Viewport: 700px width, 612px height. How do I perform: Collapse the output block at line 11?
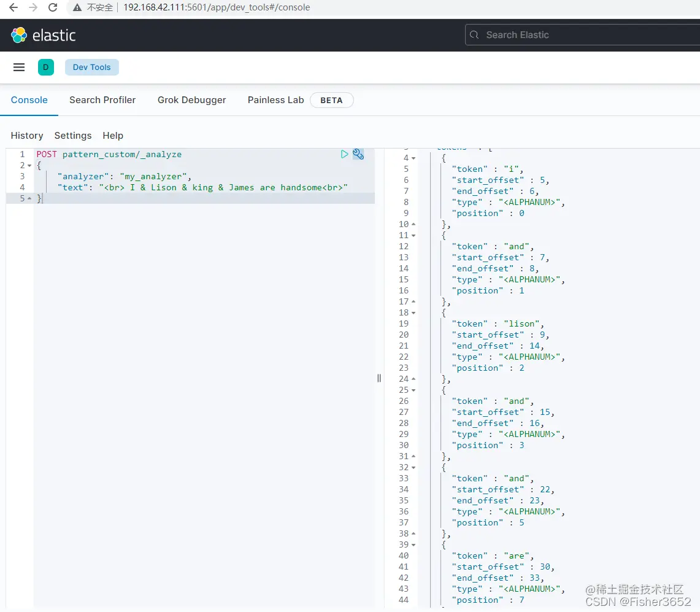[413, 236]
